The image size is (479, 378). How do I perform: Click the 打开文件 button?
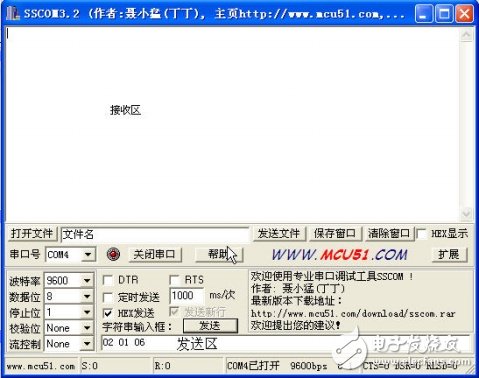[32, 233]
